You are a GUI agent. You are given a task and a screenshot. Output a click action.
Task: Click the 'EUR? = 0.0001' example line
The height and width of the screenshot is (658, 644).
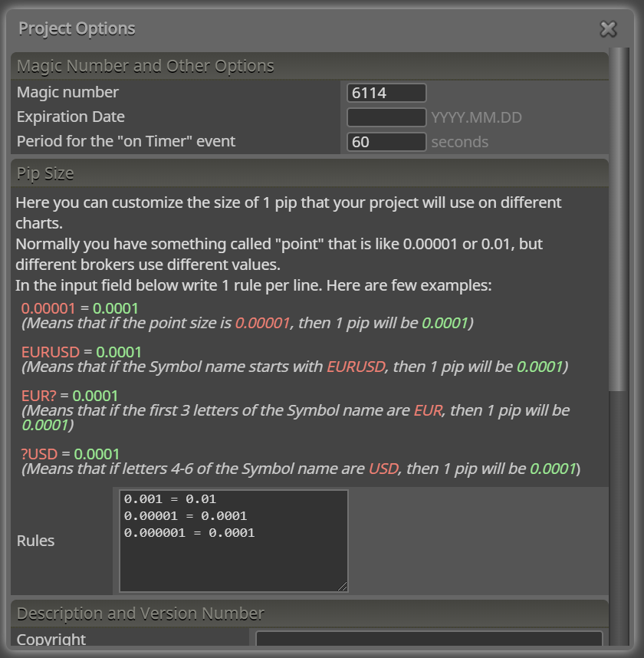pyautogui.click(x=70, y=396)
